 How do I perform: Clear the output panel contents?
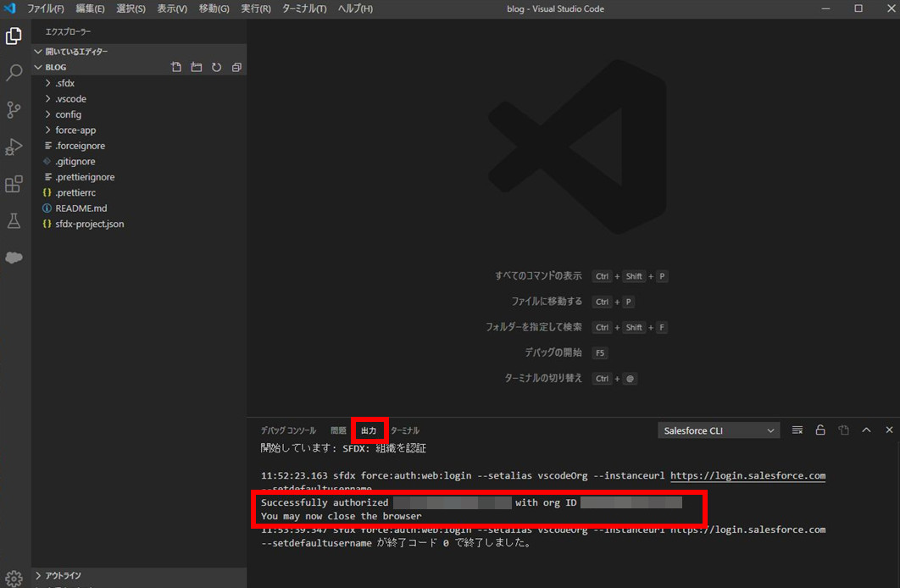tap(797, 430)
